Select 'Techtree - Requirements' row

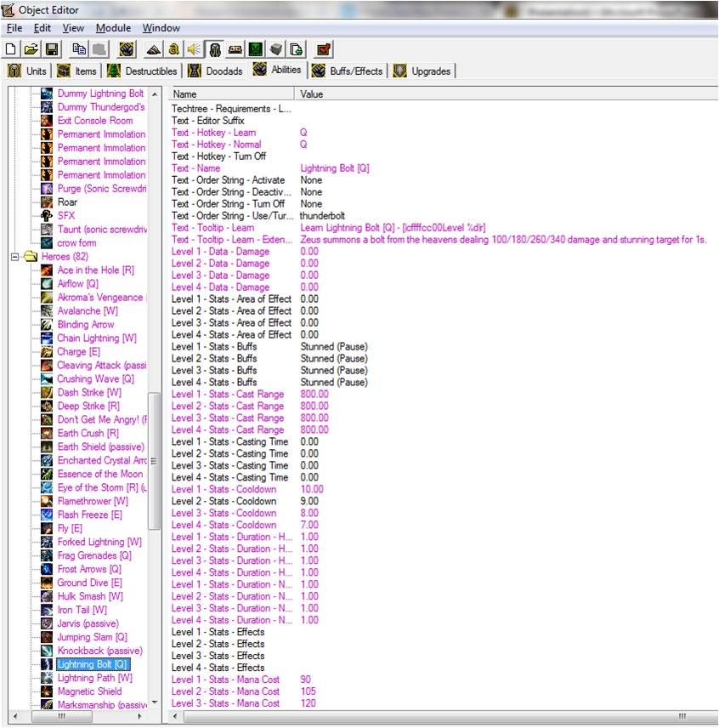(443, 109)
